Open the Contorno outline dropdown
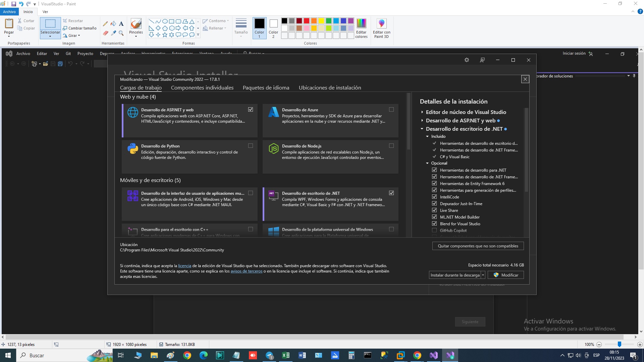The width and height of the screenshot is (644, 362). 216,21
